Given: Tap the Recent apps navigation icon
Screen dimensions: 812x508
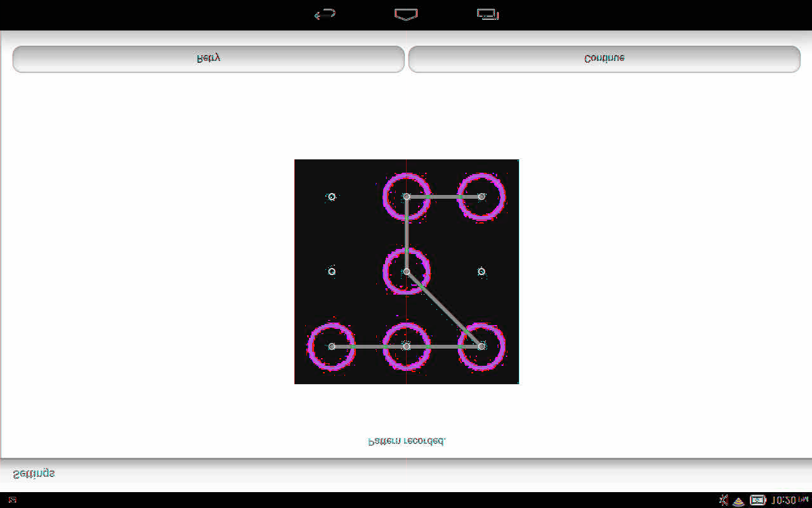Looking at the screenshot, I should coord(487,14).
